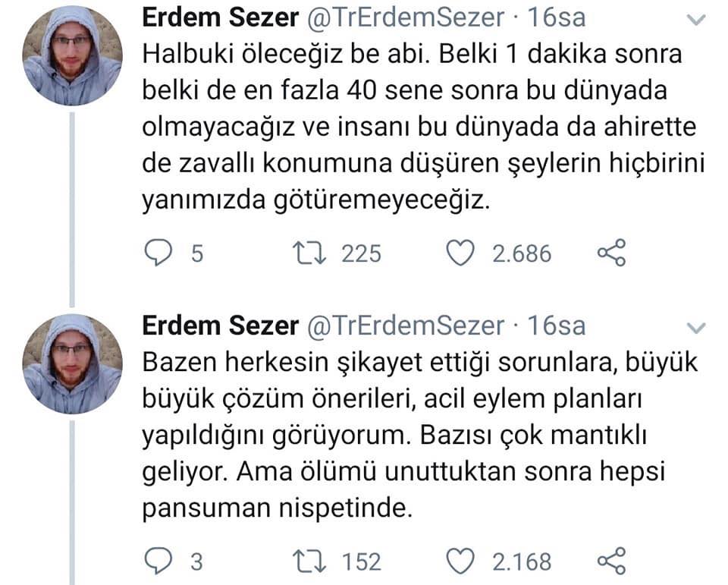Open Erdem Sezer name on first tweet
This screenshot has height=585, width=728.
click(220, 17)
